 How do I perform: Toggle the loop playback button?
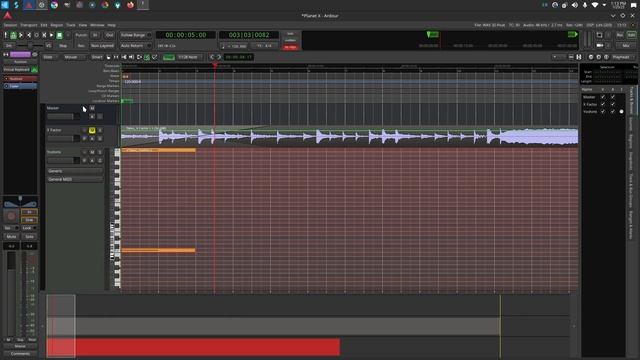click(x=36, y=35)
